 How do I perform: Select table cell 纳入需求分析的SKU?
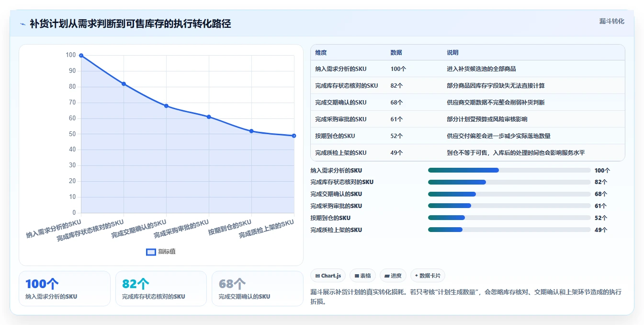pyautogui.click(x=341, y=69)
